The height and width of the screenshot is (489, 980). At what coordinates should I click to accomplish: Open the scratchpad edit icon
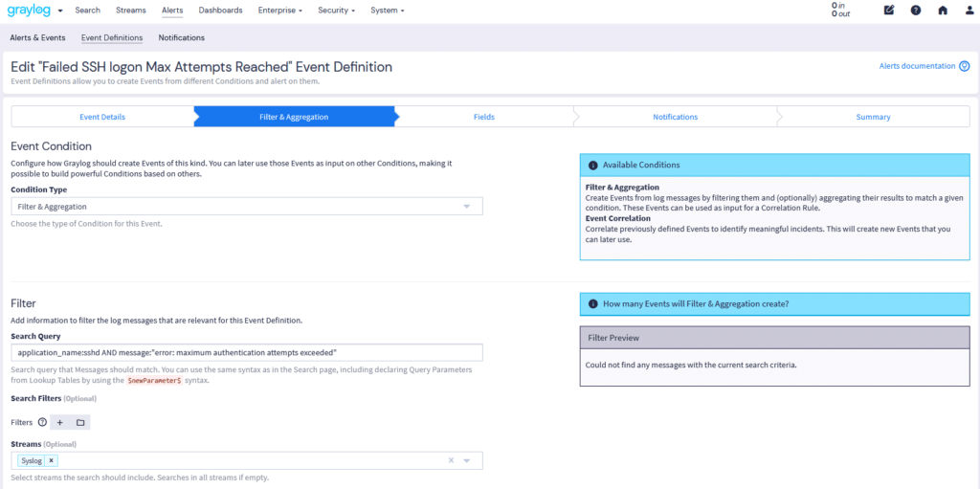coord(889,11)
